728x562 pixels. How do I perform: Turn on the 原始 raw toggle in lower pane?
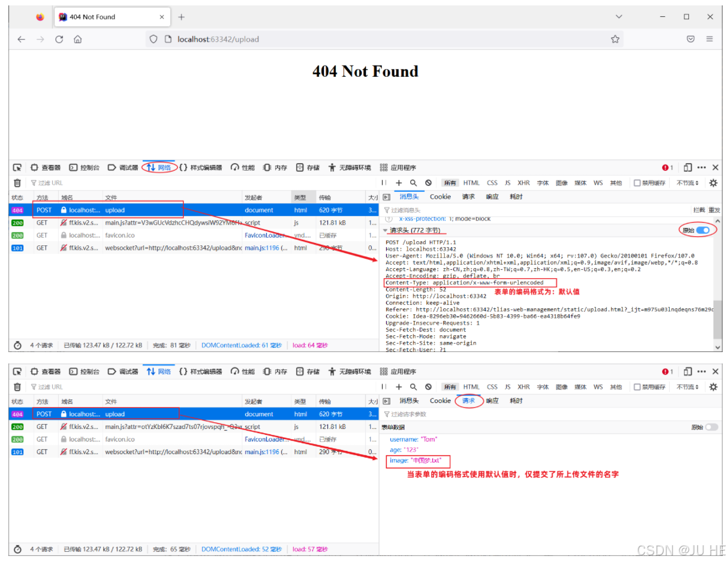(711, 427)
